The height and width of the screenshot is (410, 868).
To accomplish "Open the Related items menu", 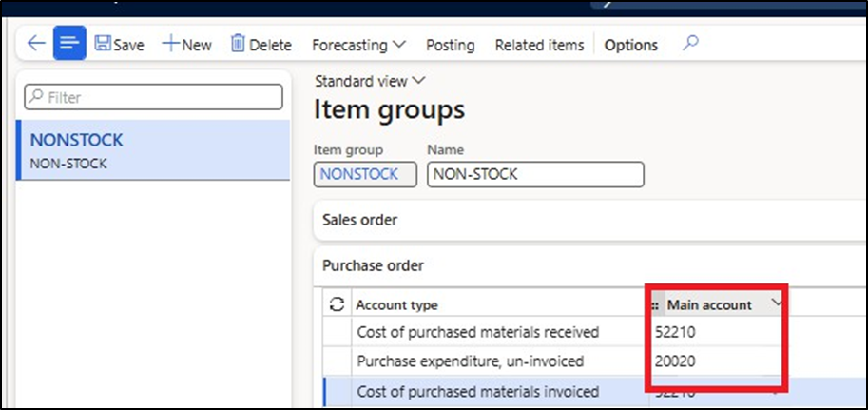I will (540, 45).
